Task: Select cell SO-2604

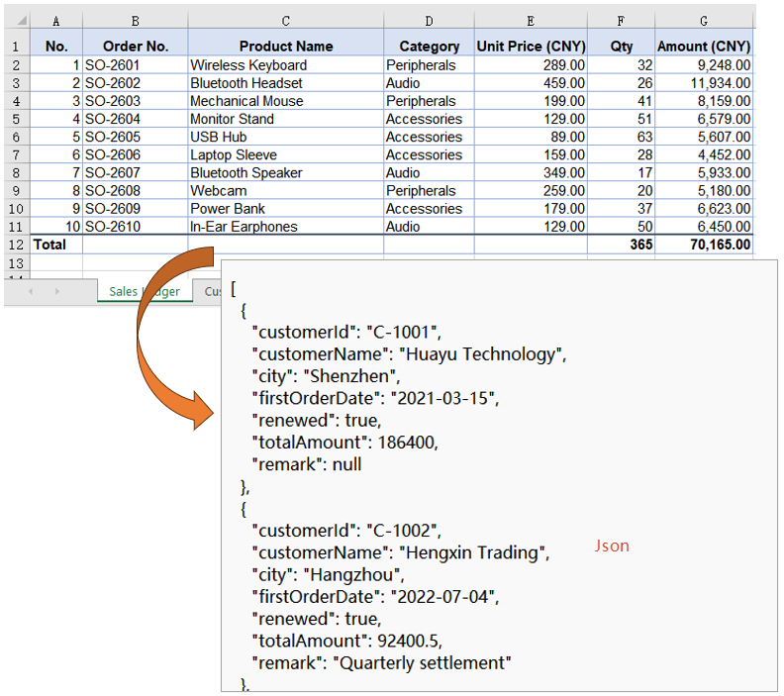Action: [135, 119]
